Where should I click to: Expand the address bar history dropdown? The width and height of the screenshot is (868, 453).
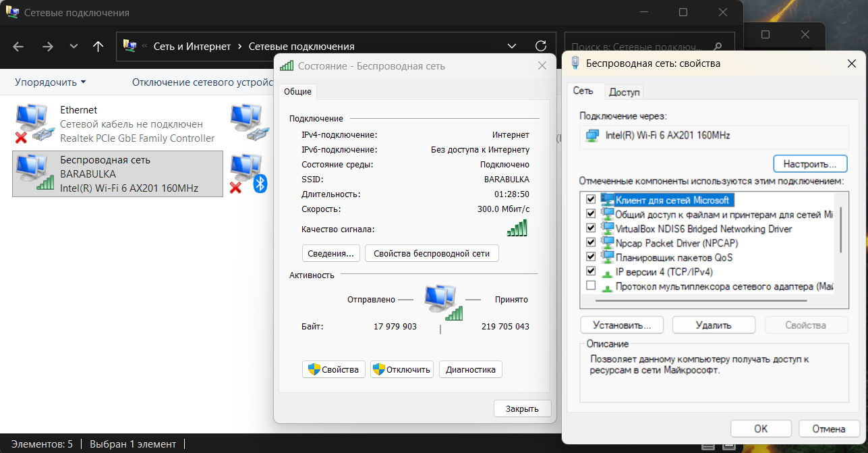coord(512,47)
